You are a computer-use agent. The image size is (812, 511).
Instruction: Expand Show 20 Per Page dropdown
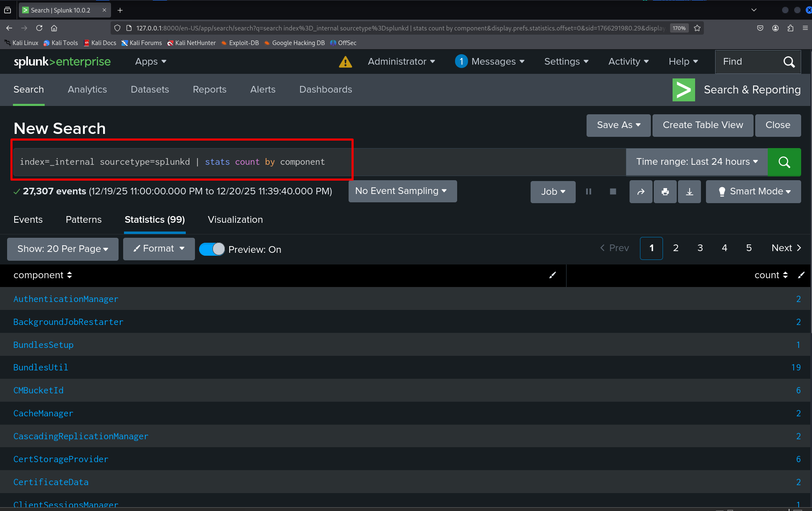tap(63, 249)
